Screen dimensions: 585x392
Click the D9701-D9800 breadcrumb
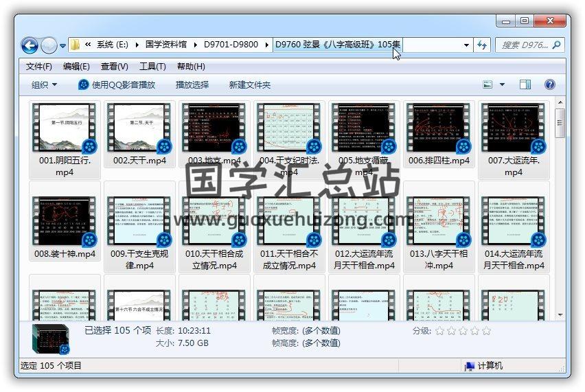[231, 45]
